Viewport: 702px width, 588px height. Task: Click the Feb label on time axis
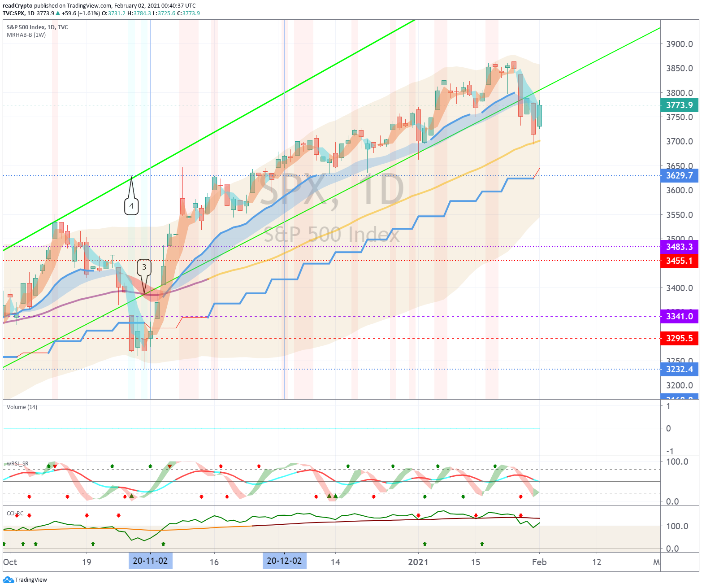point(539,562)
